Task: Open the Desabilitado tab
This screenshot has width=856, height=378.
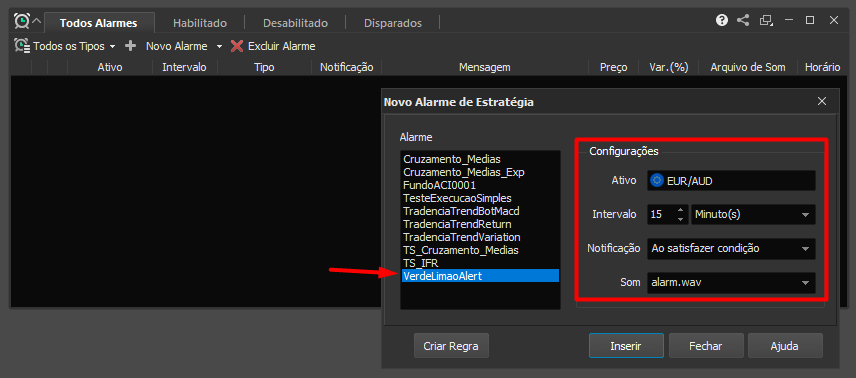Action: tap(295, 23)
